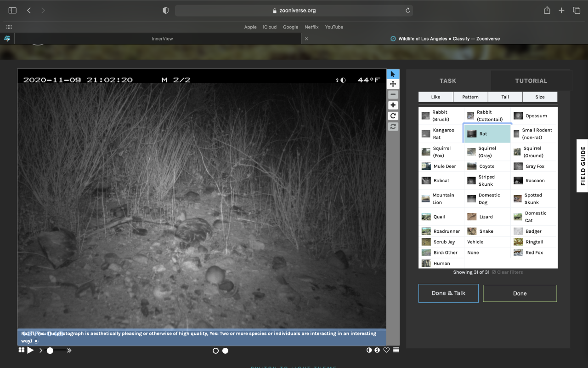Expand the Tail filter options
This screenshot has width=588, height=368.
click(x=505, y=97)
